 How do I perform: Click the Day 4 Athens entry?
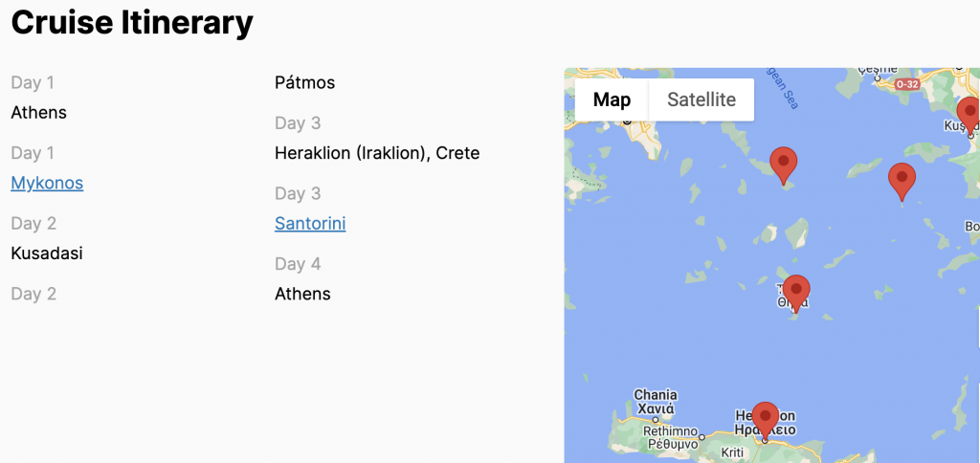(x=302, y=294)
